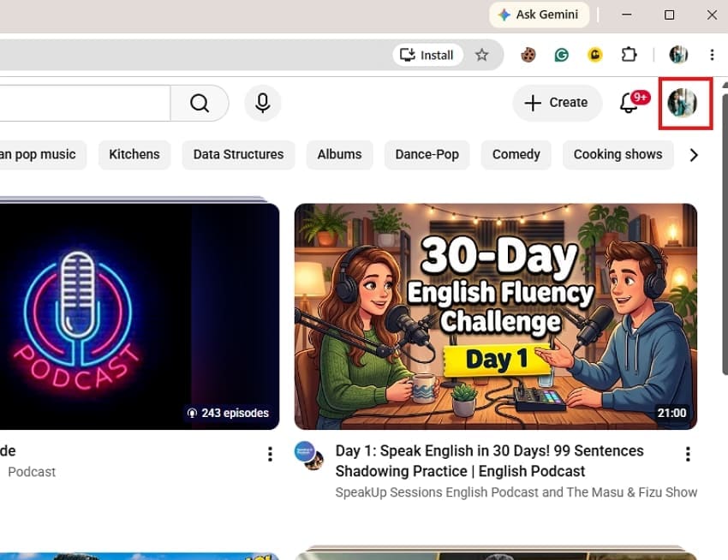Image resolution: width=728 pixels, height=560 pixels.
Task: Open the cookie extension icon
Action: coord(528,56)
